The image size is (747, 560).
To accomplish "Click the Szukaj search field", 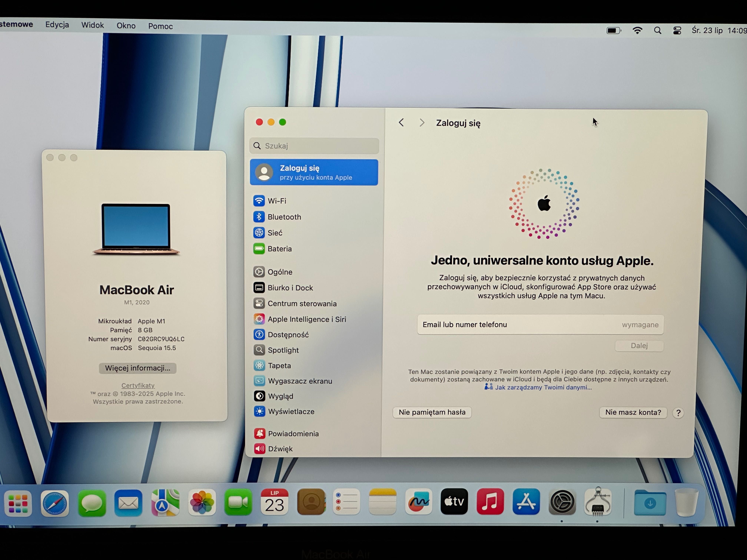I will point(314,146).
